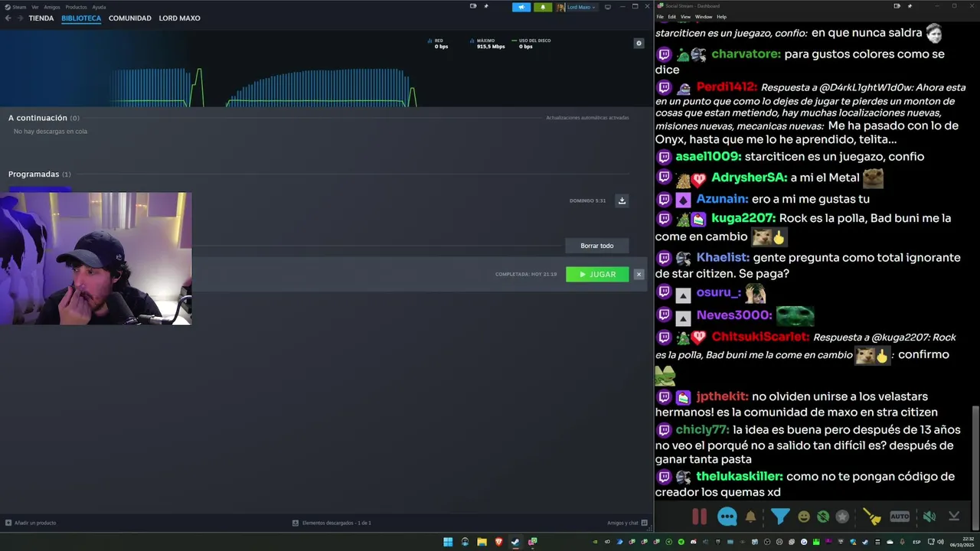The height and width of the screenshot is (551, 980).
Task: Open the Help menu in Social Stream
Action: tap(721, 17)
